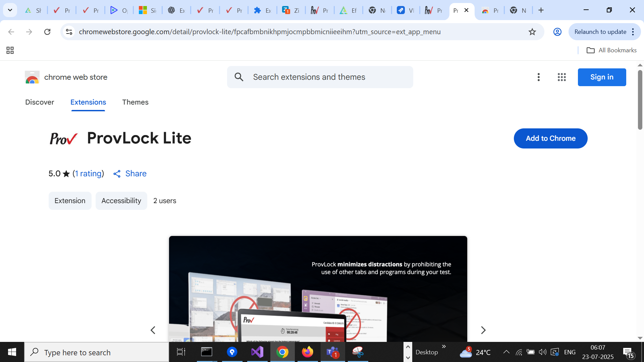Expand the tab search dropdown
644x362 pixels.
[10, 10]
